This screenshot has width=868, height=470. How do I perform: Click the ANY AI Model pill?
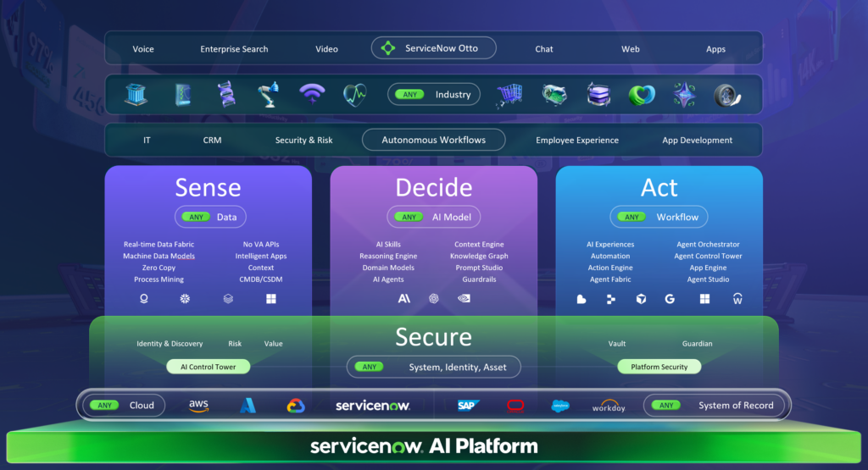click(x=433, y=217)
